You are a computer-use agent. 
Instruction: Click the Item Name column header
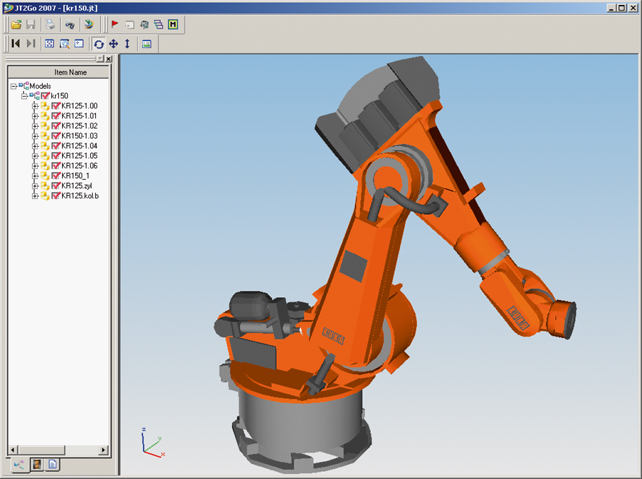(x=59, y=72)
